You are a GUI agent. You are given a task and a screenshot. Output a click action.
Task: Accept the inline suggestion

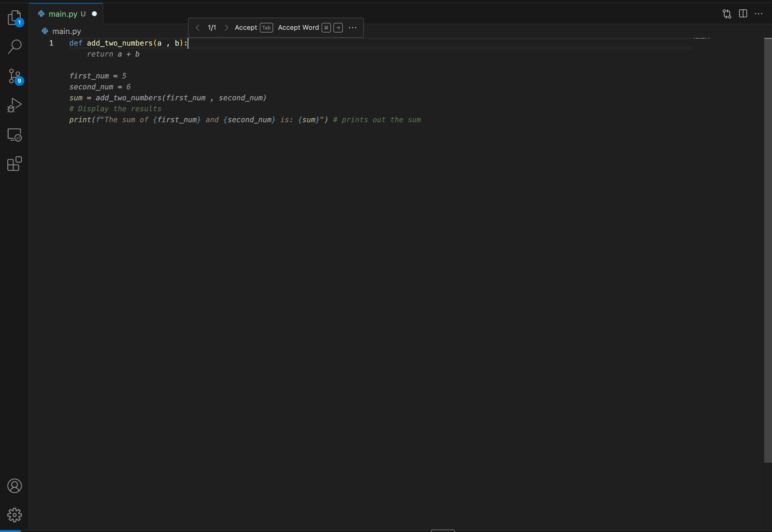tap(246, 27)
